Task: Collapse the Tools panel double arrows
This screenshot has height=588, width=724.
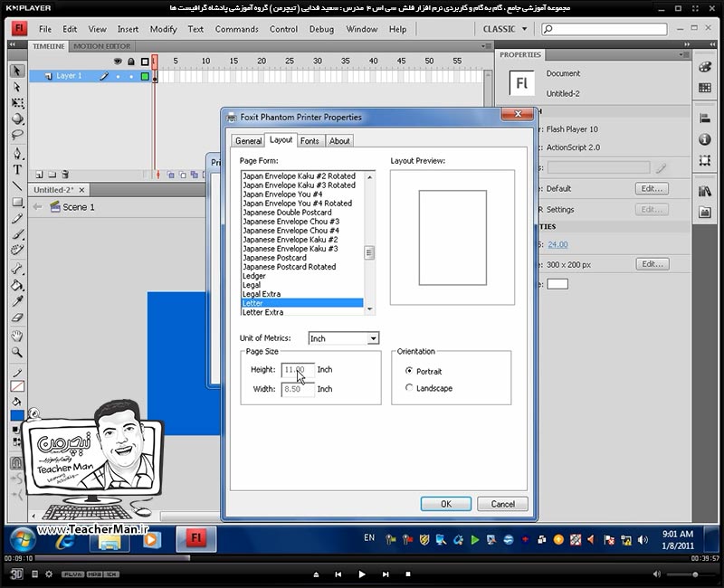Action: tap(12, 44)
